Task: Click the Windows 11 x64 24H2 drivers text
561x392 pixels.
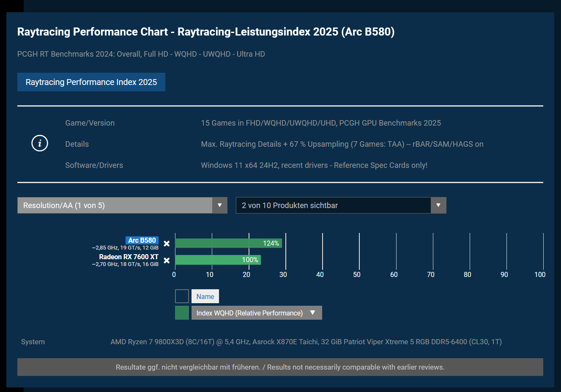Action: (x=314, y=165)
